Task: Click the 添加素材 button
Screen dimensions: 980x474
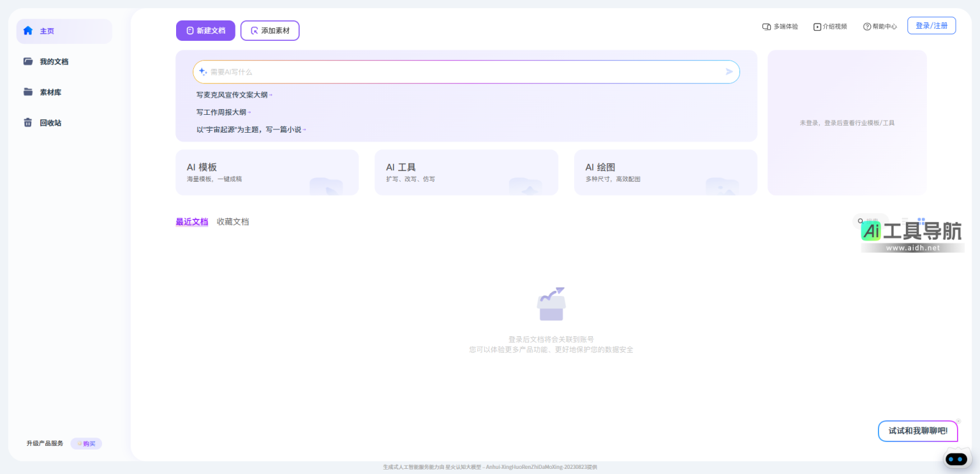Action: (270, 30)
